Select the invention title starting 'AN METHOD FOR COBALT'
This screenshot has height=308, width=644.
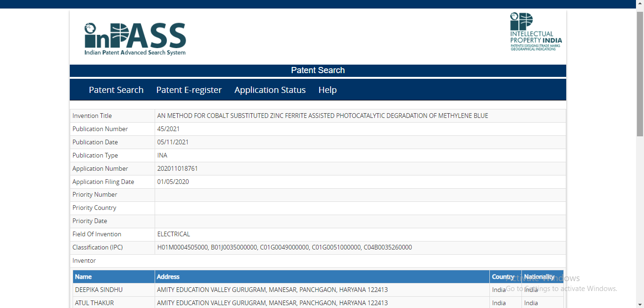click(x=322, y=116)
